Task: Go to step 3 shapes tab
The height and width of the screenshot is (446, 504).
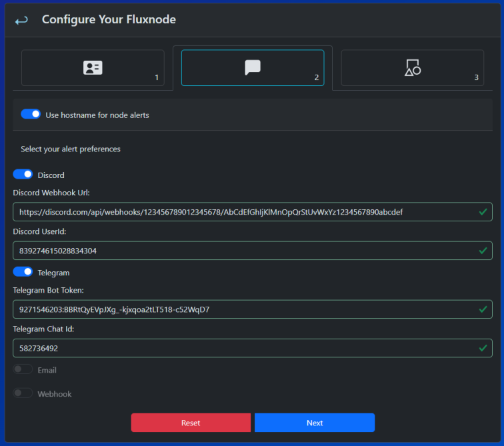Action: pyautogui.click(x=412, y=68)
